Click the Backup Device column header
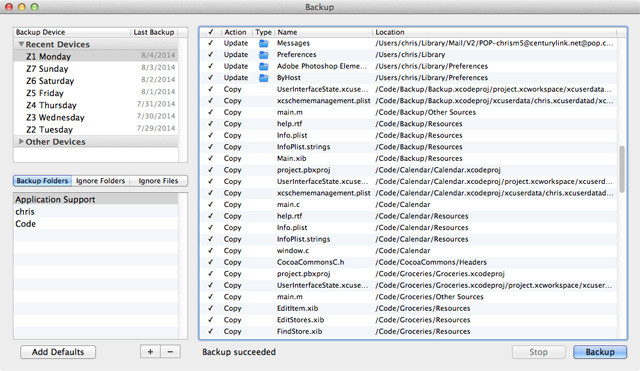This screenshot has height=371, width=640. [72, 32]
